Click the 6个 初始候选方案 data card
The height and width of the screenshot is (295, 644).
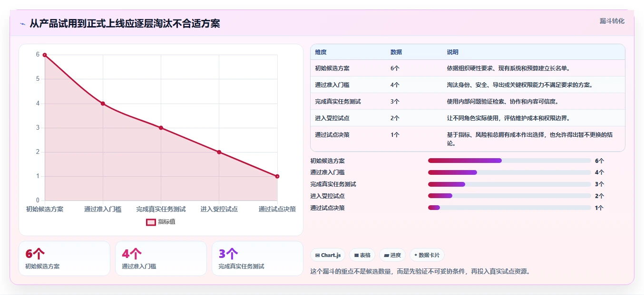coord(64,258)
